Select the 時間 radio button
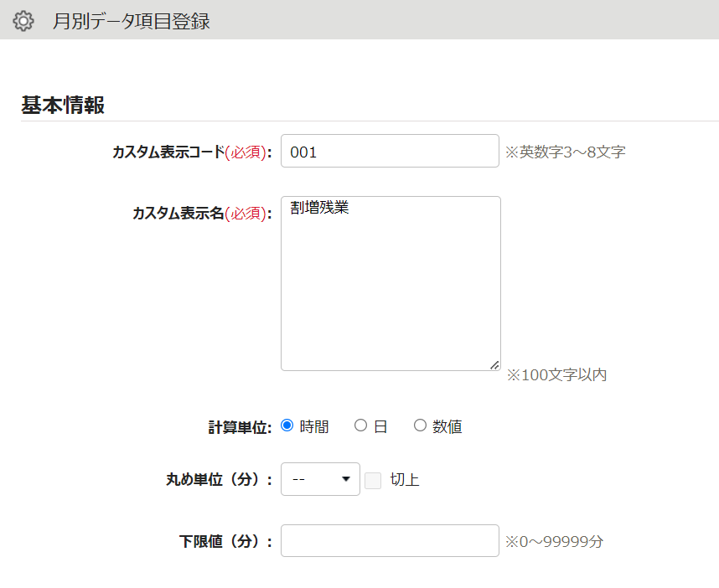This screenshot has height=588, width=719. pyautogui.click(x=287, y=426)
